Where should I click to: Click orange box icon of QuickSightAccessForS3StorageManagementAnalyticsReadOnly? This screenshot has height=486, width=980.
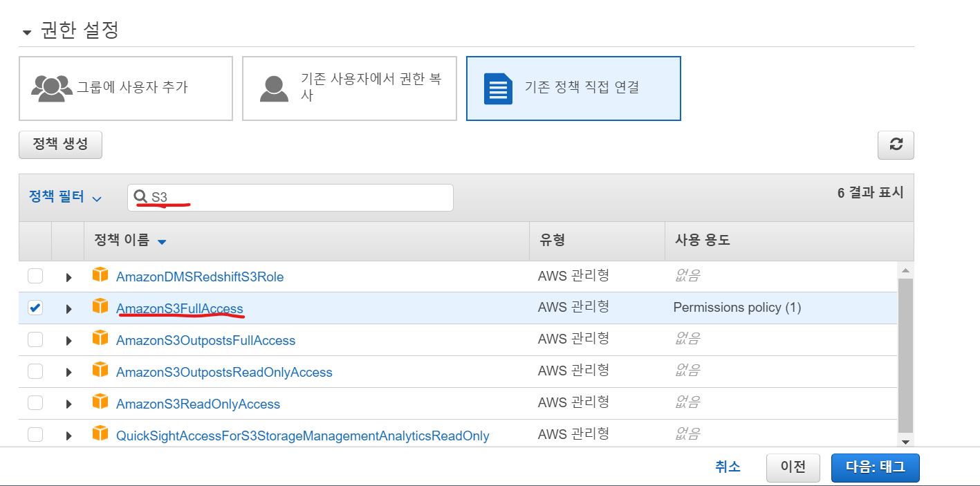(x=100, y=434)
